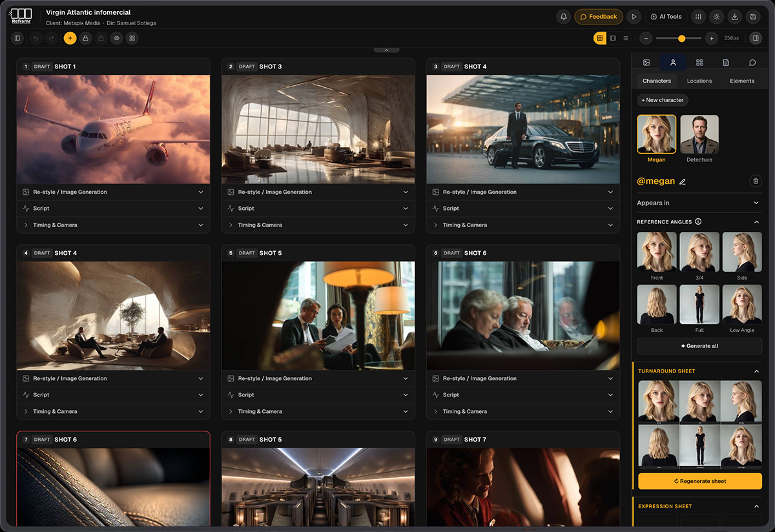Create a character with New character button
Screen dimensions: 775x532
pyautogui.click(x=663, y=100)
